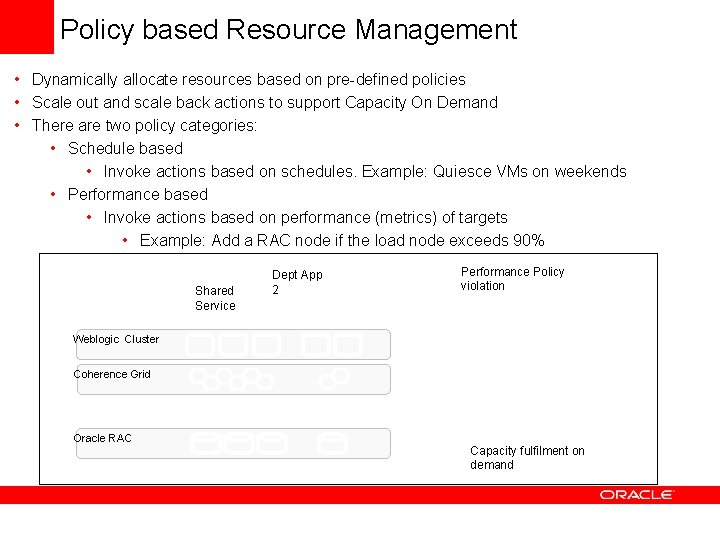
Task: Click the "Performance based" sub-bullet
Action: coord(138,194)
